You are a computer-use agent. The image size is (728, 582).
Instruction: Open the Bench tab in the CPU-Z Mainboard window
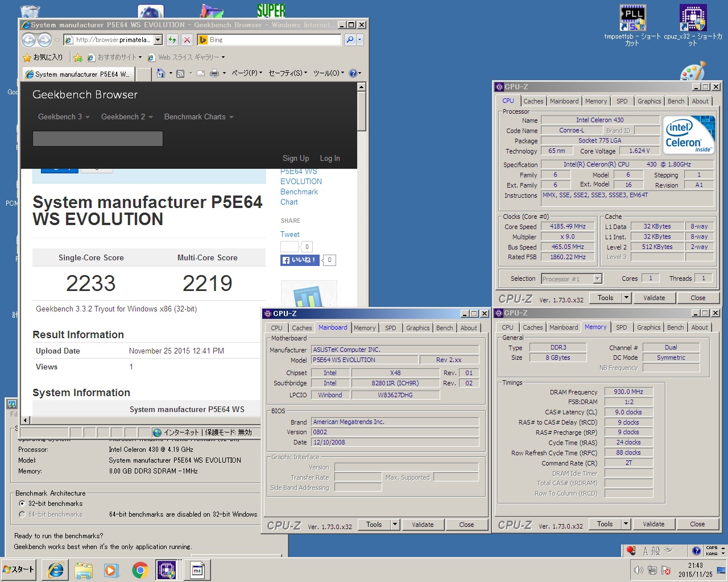tap(444, 328)
